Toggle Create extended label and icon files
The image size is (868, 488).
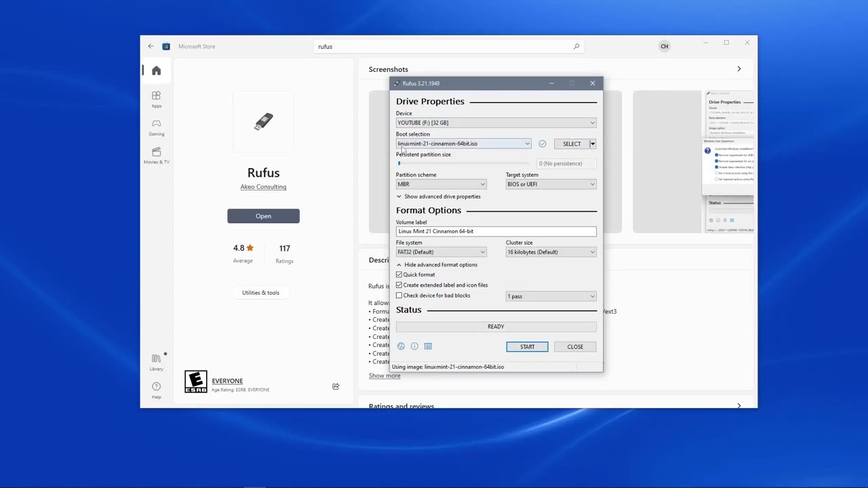[399, 285]
